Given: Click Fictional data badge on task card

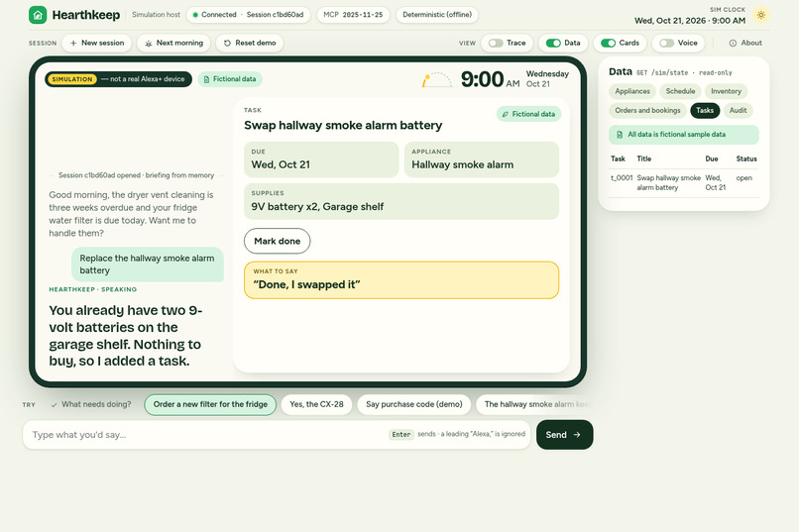Looking at the screenshot, I should [x=529, y=114].
